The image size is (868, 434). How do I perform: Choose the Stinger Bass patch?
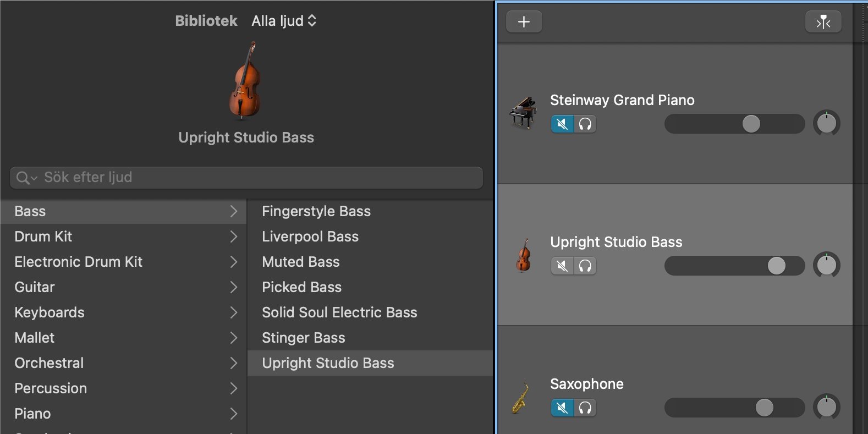point(304,338)
